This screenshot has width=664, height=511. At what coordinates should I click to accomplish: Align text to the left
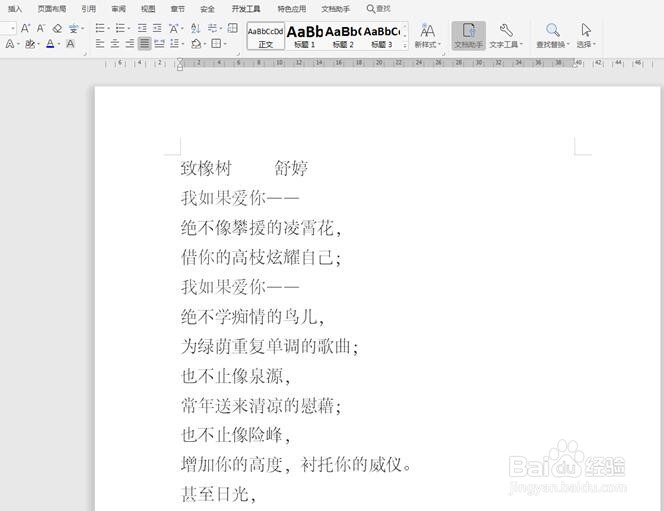pos(100,44)
